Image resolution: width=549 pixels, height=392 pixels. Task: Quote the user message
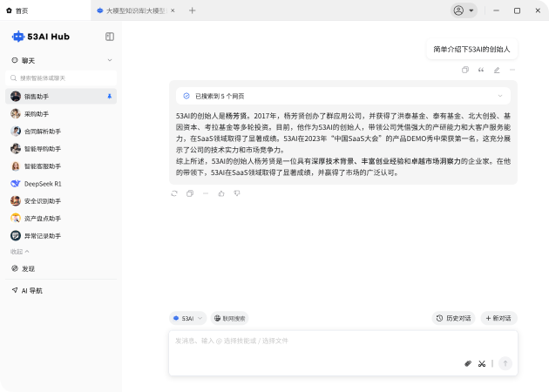[481, 70]
